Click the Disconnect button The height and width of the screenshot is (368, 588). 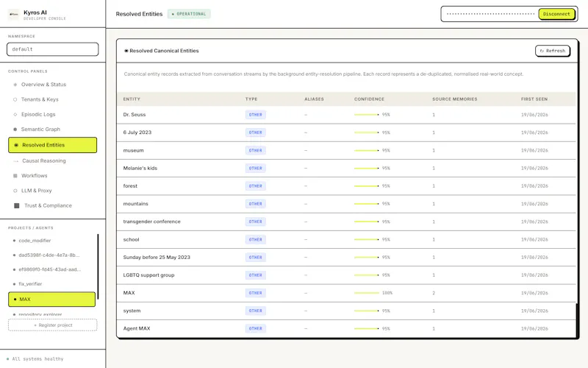556,14
